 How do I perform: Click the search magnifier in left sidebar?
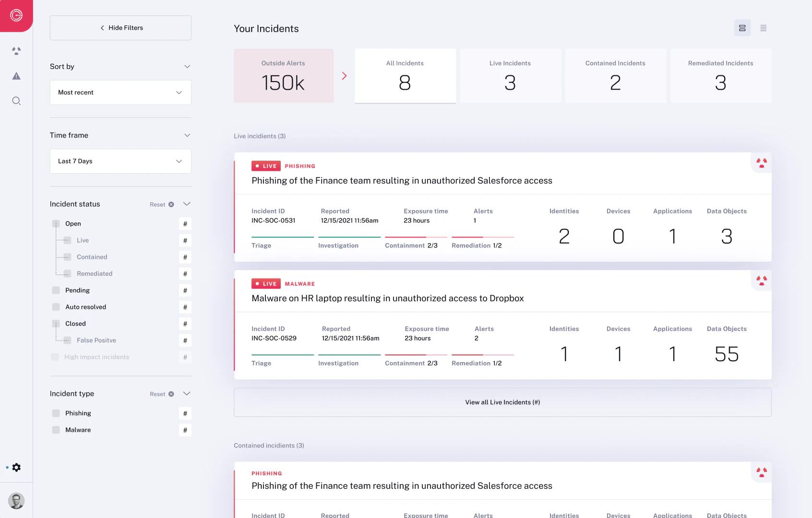(x=16, y=101)
